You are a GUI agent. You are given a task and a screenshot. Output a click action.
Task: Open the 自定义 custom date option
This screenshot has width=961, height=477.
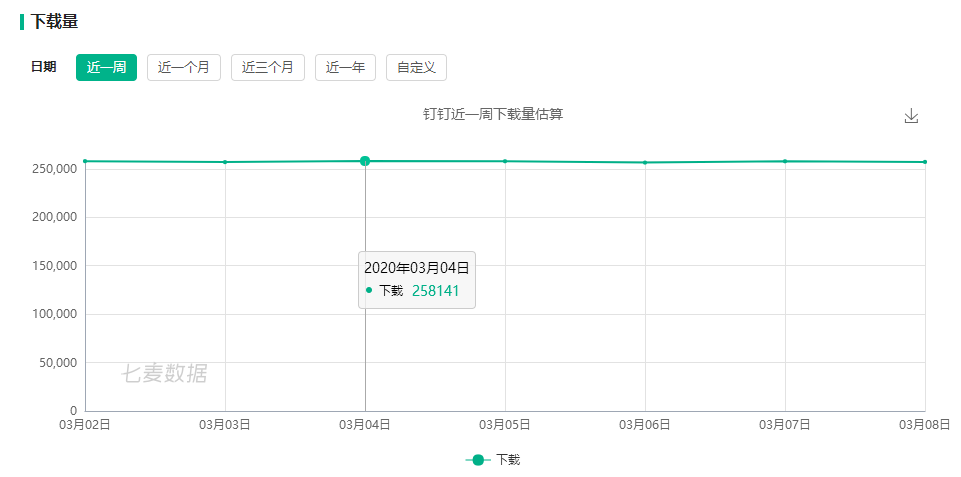click(x=416, y=67)
